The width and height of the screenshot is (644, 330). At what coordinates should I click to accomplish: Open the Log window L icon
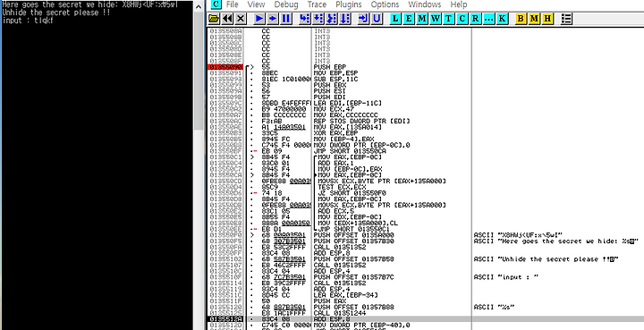pos(395,19)
